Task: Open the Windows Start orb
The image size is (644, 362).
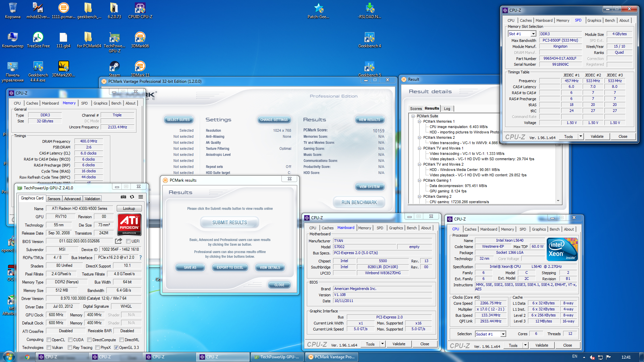Action: point(9,357)
